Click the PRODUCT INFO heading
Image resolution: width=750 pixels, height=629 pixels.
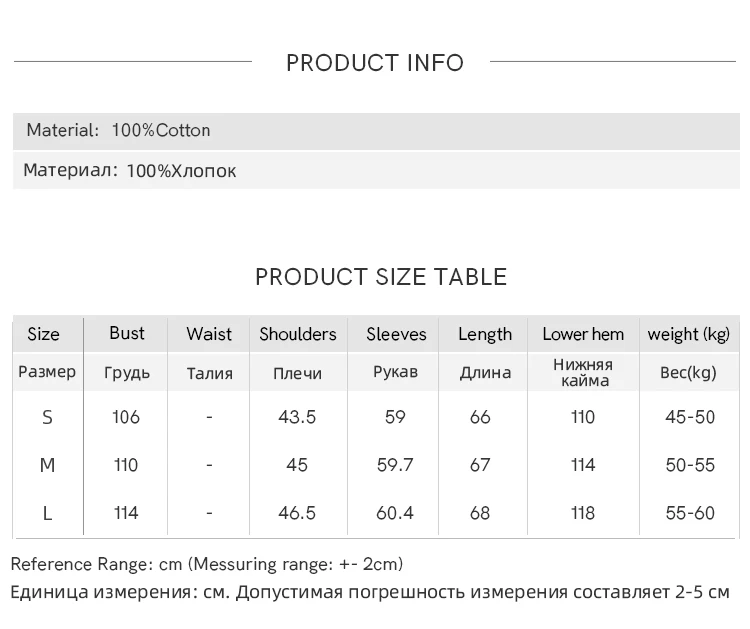pos(375,63)
